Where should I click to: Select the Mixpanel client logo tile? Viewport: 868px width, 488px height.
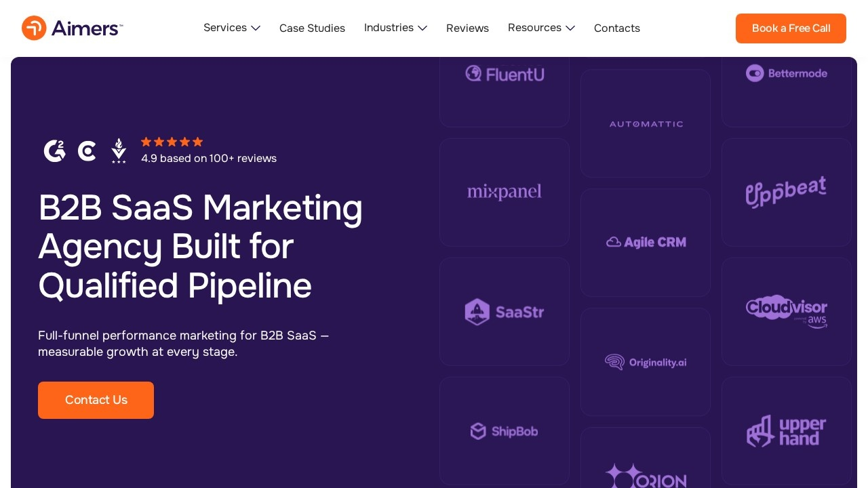[505, 192]
